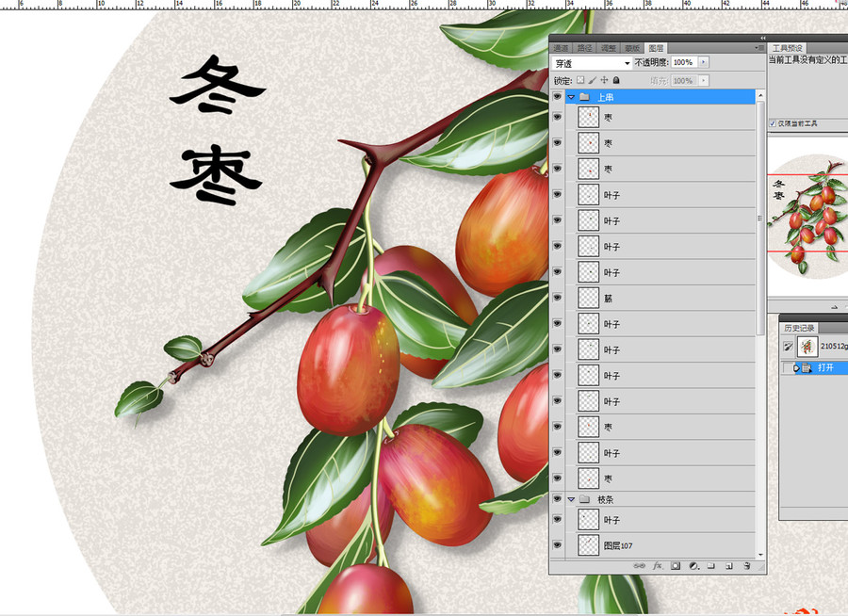Image resolution: width=848 pixels, height=616 pixels.
Task: Click the 枣 character on canvas
Action: pyautogui.click(x=216, y=174)
